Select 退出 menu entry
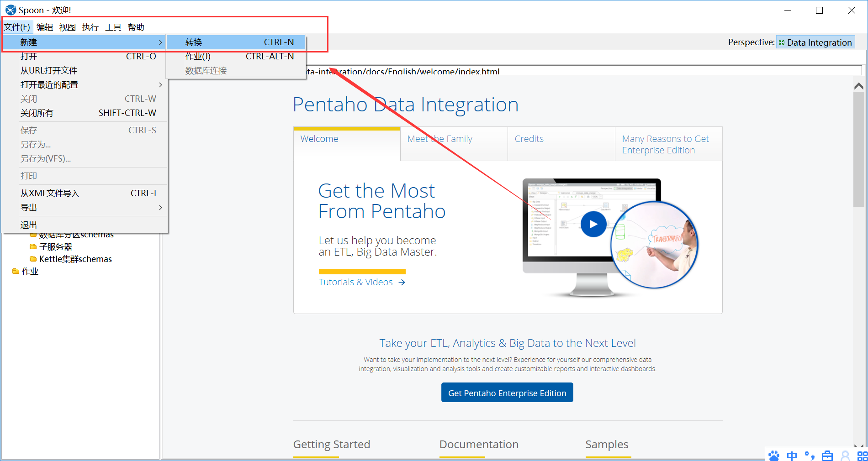Image resolution: width=868 pixels, height=461 pixels. click(x=84, y=225)
